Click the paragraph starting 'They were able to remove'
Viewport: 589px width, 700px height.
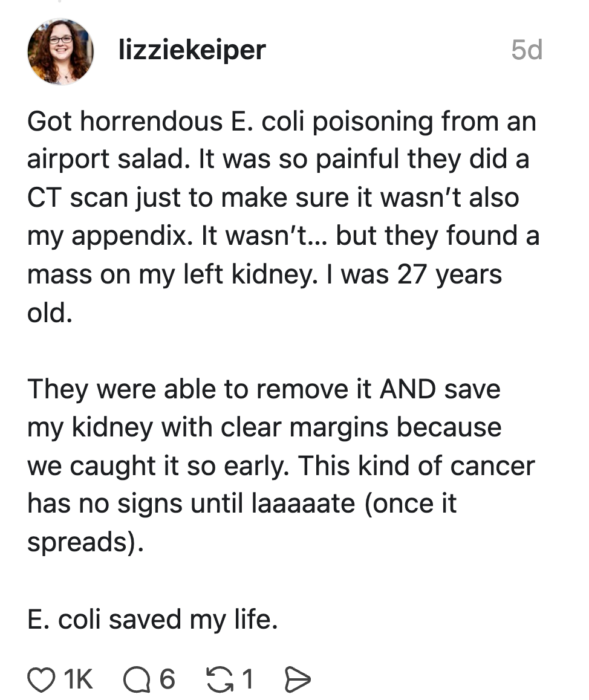point(281,465)
